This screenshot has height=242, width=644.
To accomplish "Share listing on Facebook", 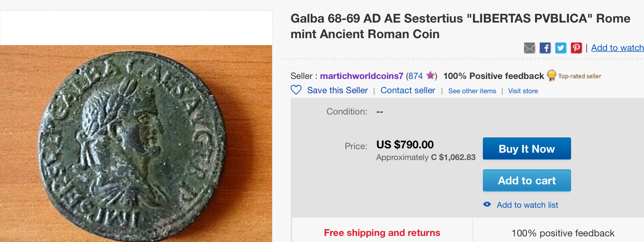I will pyautogui.click(x=545, y=48).
